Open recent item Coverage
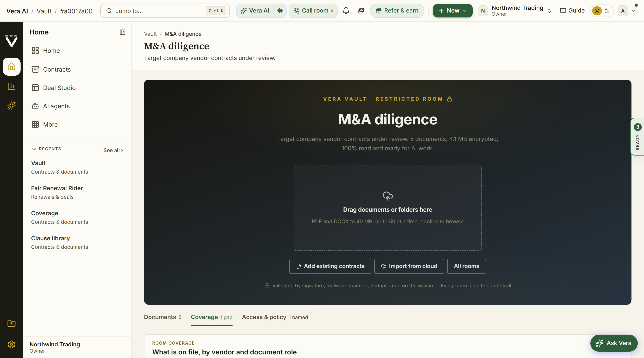This screenshot has height=358, width=644. pyautogui.click(x=77, y=217)
